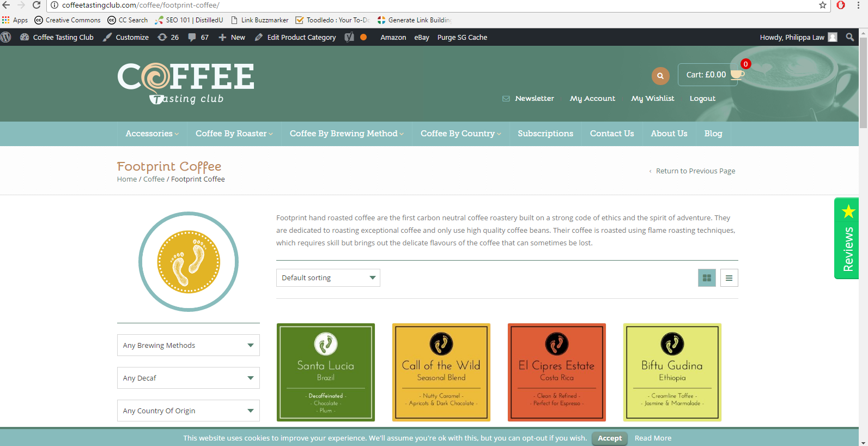Open the New content admin menu
Image resolution: width=868 pixels, height=446 pixels.
tap(232, 37)
